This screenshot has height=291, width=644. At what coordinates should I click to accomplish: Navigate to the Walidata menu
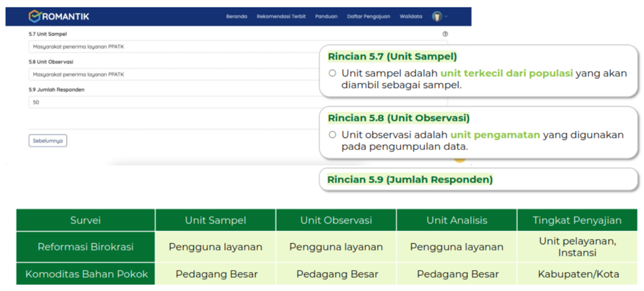411,16
